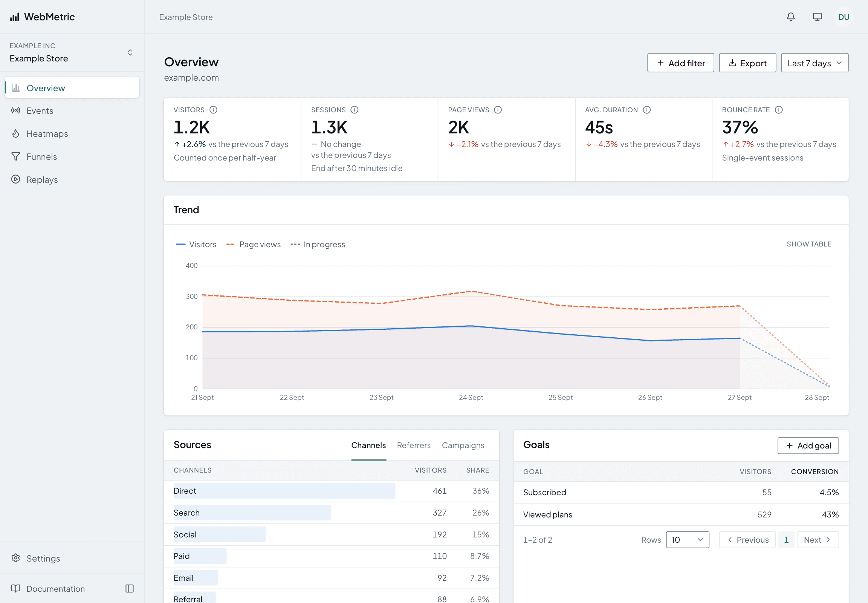Click the Settings gear icon
This screenshot has width=868, height=603.
click(15, 558)
